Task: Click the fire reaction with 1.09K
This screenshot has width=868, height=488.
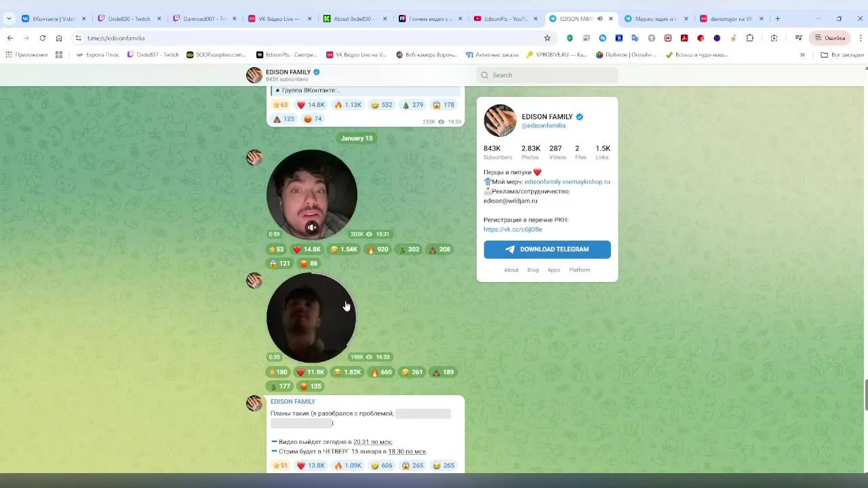Action: click(349, 466)
